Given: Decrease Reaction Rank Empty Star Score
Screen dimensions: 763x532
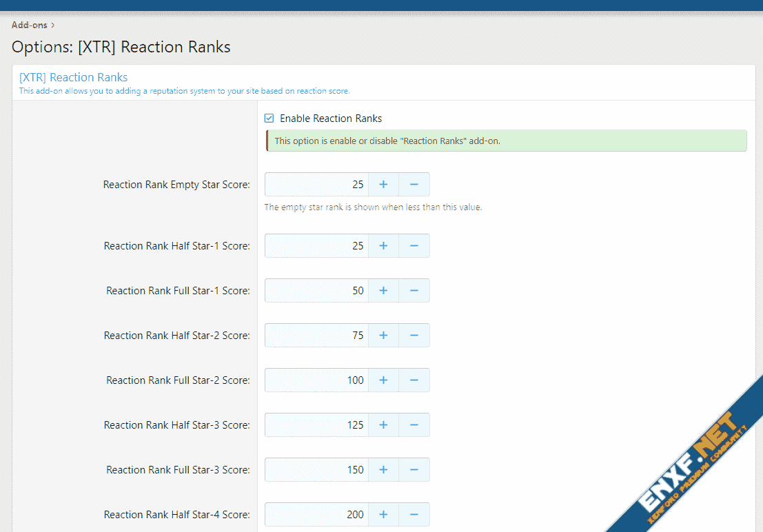Looking at the screenshot, I should point(414,185).
